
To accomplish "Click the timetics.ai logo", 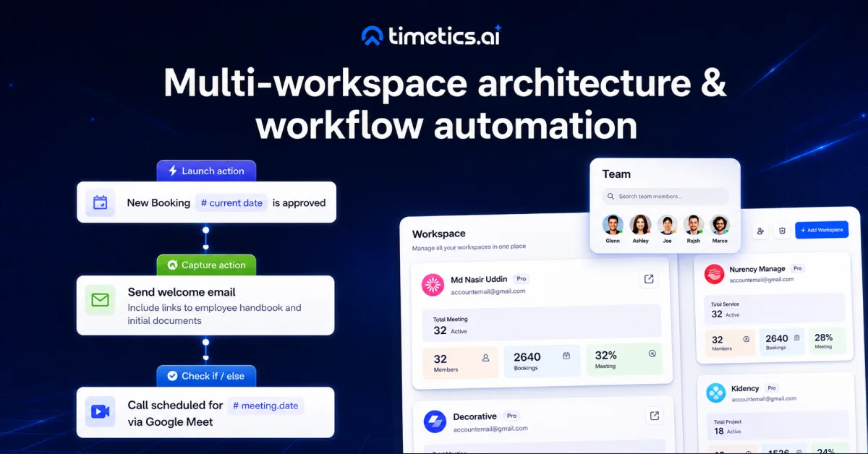I will [432, 35].
